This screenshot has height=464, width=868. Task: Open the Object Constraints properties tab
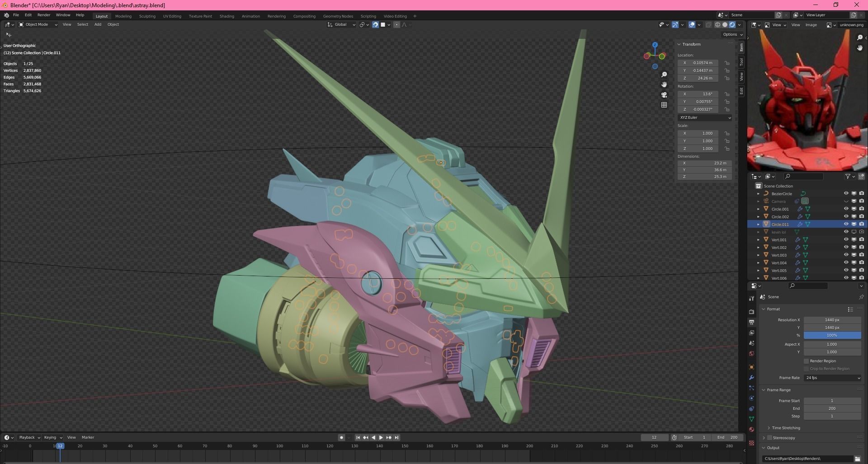[x=751, y=408]
